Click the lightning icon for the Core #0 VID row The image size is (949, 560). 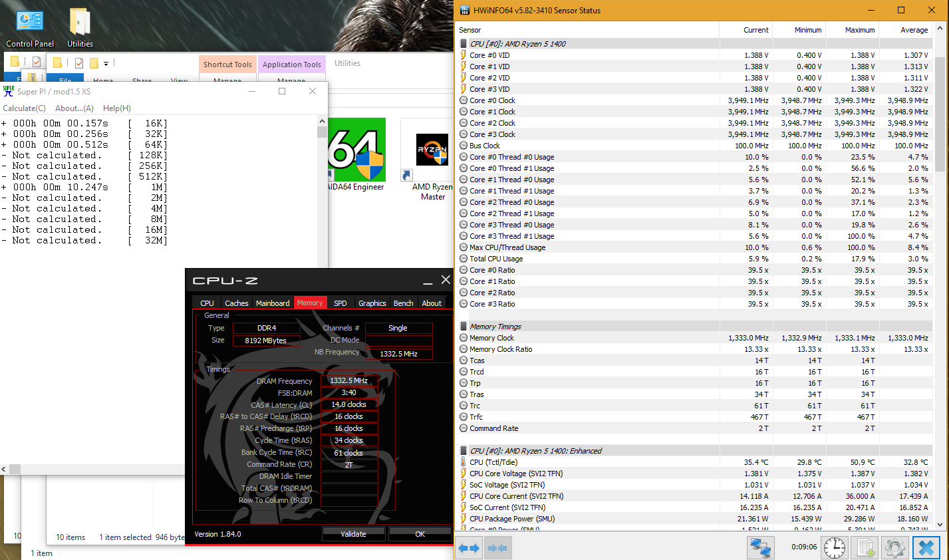(x=464, y=55)
